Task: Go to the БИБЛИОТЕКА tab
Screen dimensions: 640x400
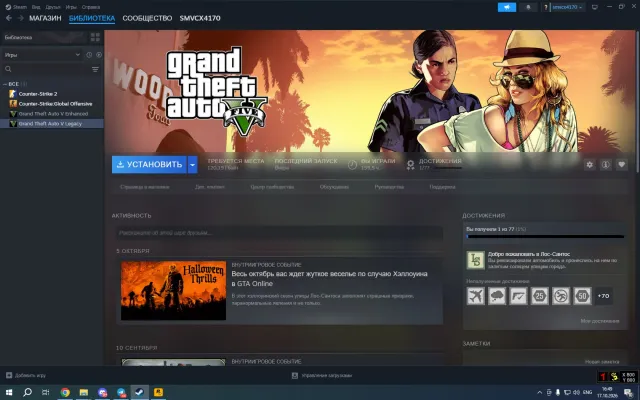Action: coord(92,18)
